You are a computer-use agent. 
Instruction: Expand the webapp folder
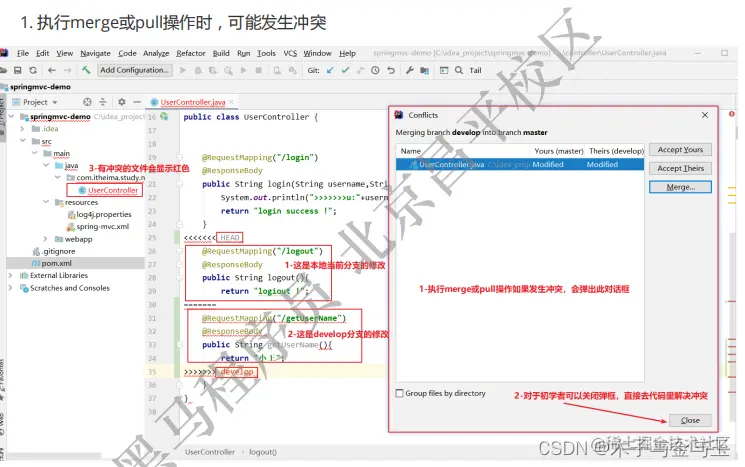pos(46,239)
